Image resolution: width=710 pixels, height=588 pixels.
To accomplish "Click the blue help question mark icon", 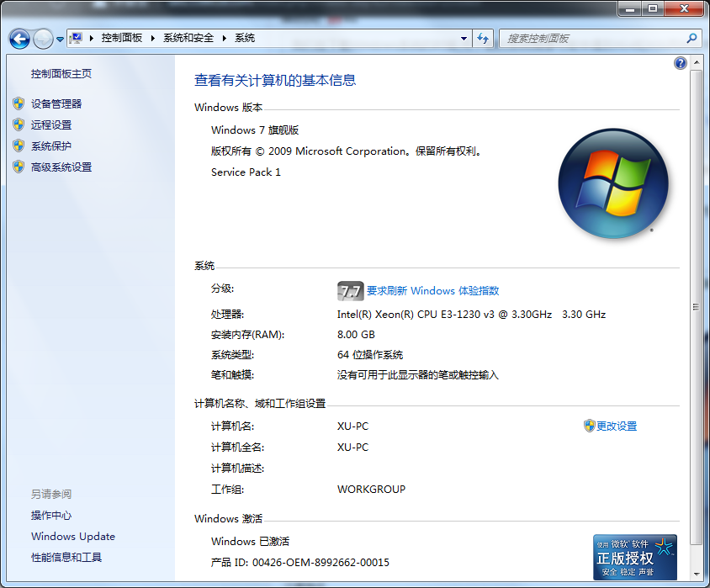I will (681, 63).
